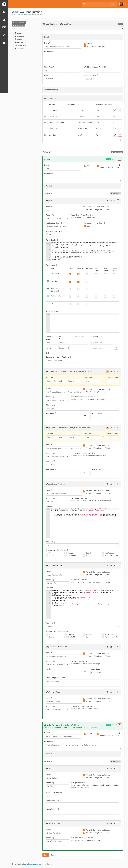Viewport: 128px width, 868px height.
Task: Toggle Selected Command Visible checkbox
Action: coord(70,289)
